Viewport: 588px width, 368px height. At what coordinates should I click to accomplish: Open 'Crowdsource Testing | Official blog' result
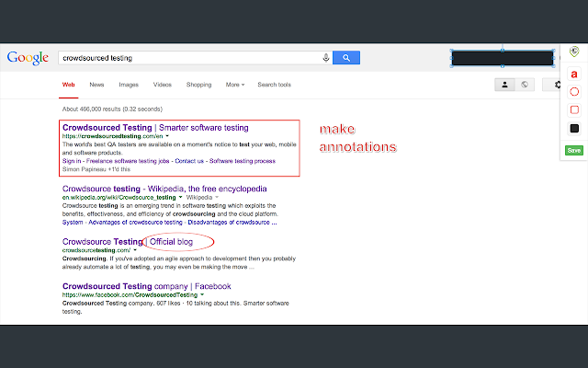point(128,242)
